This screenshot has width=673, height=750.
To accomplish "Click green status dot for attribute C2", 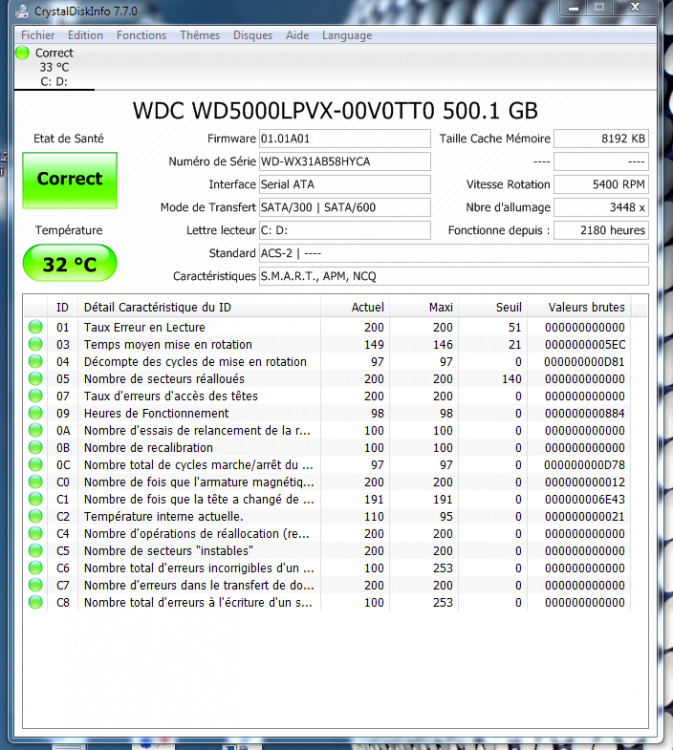I will tap(35, 516).
